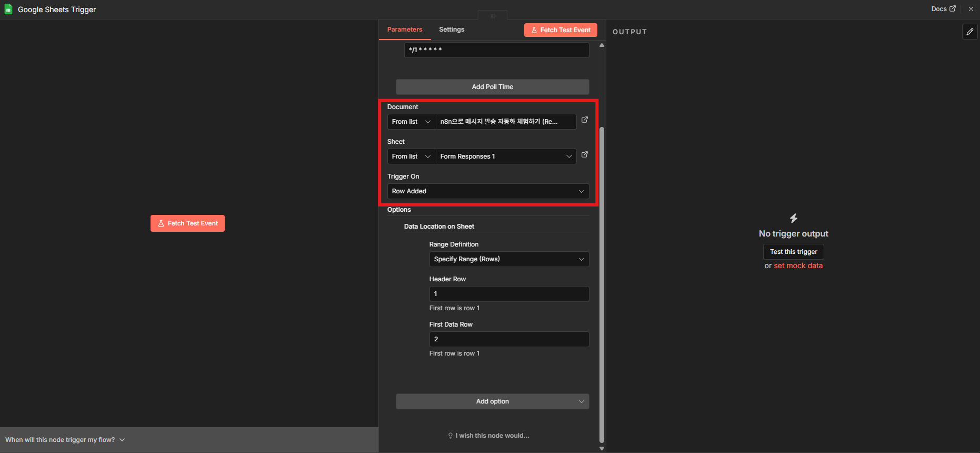Open the Document 'From list' mode dropdown
Image resolution: width=980 pixels, height=453 pixels.
pyautogui.click(x=411, y=122)
